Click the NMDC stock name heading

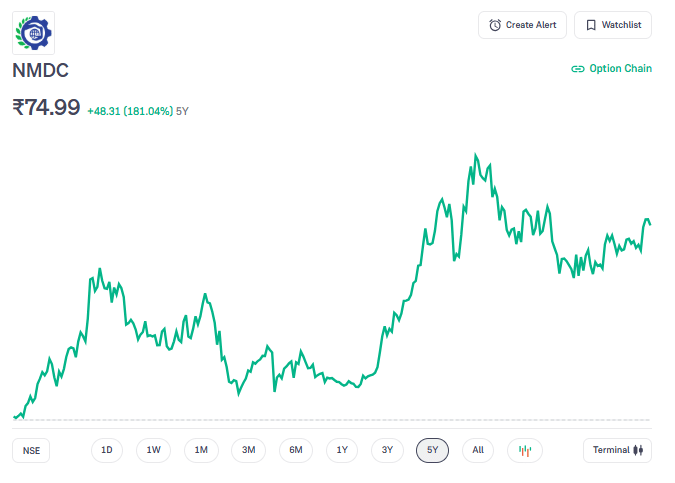[40, 71]
